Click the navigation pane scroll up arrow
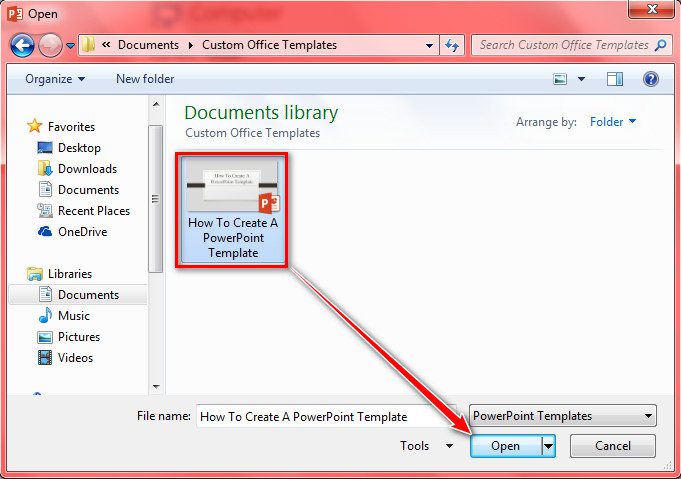This screenshot has height=479, width=681. (156, 104)
